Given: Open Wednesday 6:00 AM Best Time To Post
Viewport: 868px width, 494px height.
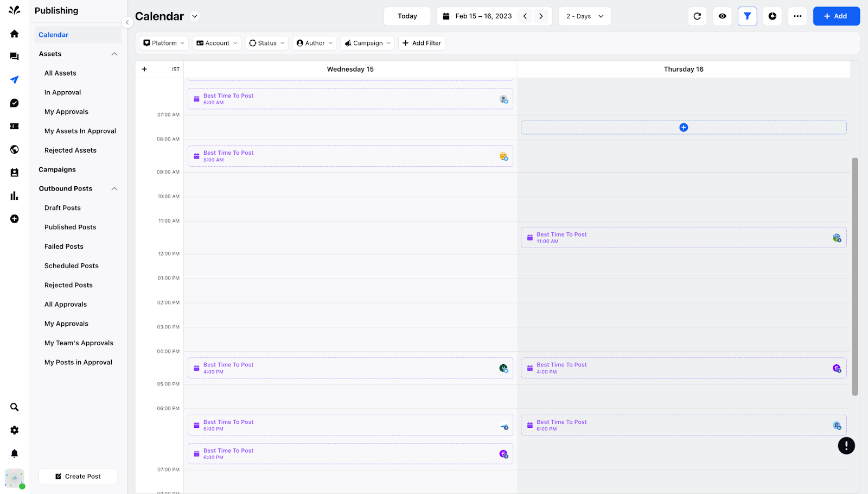Looking at the screenshot, I should tap(350, 99).
